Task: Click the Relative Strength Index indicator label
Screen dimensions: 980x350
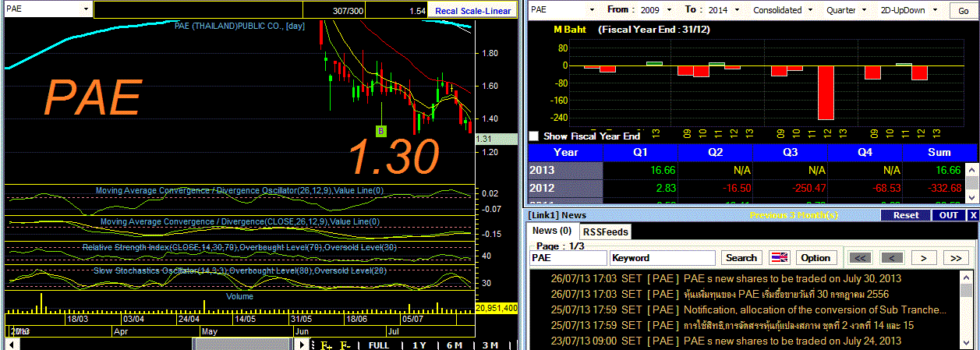Action: tap(239, 247)
